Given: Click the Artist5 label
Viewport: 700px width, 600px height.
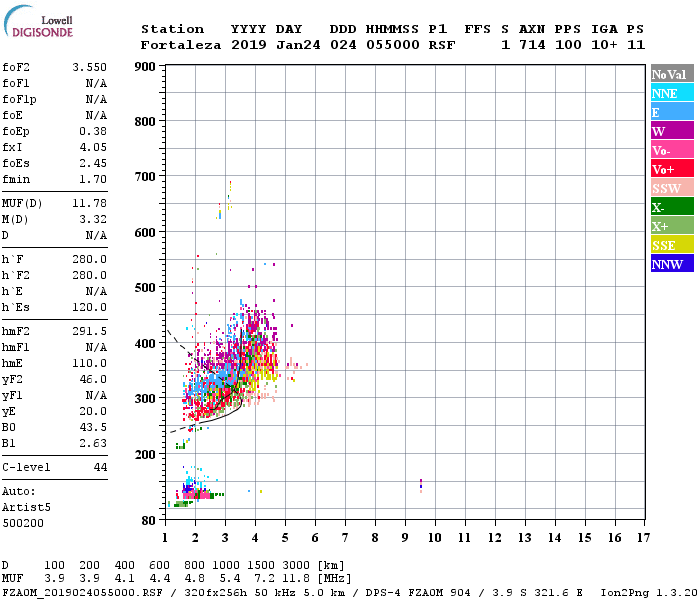Looking at the screenshot, I should (x=26, y=508).
